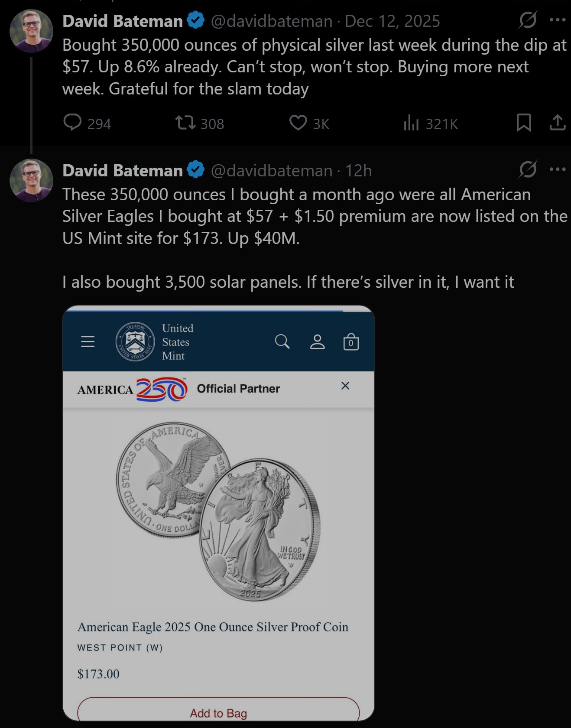Reply to the Dec 12 silver tweet
Image resolution: width=571 pixels, height=728 pixels.
point(72,123)
